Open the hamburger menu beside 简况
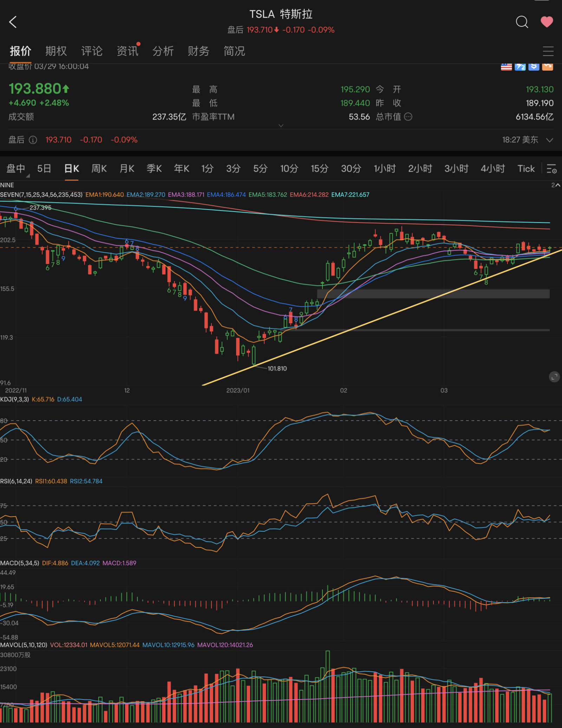 [548, 51]
